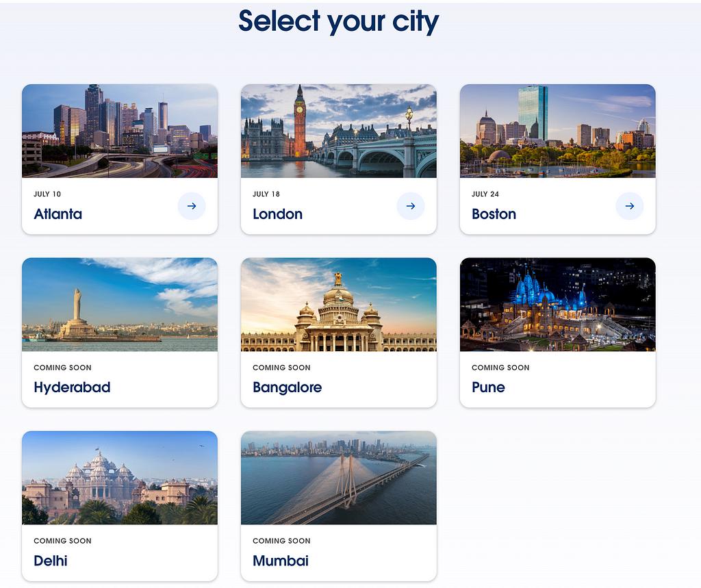Click the arrow icon on Boston card
The height and width of the screenshot is (588, 701).
click(630, 206)
